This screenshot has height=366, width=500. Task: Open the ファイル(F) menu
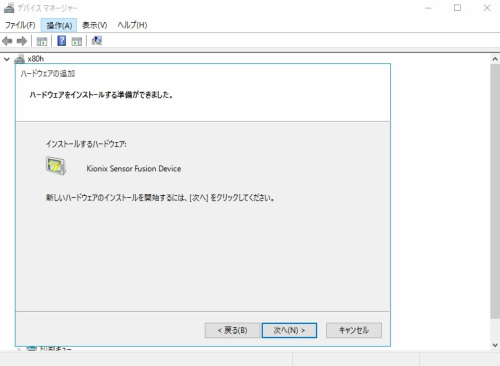tap(20, 25)
